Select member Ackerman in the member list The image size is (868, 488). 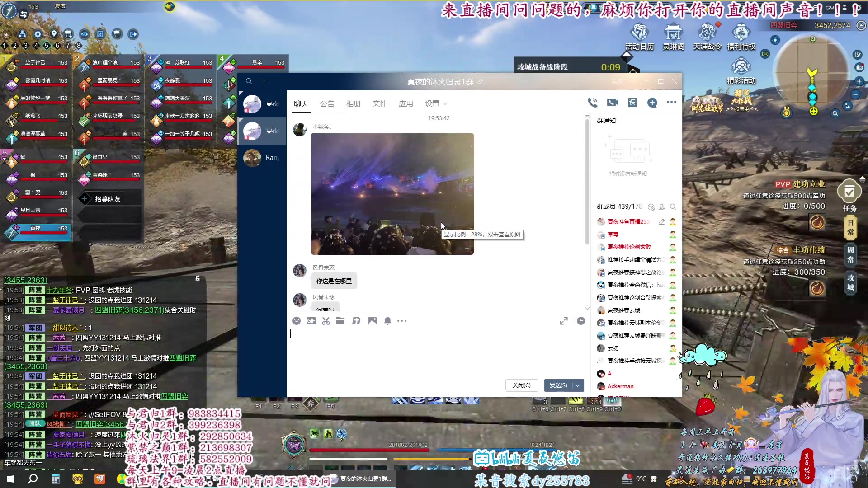point(637,386)
